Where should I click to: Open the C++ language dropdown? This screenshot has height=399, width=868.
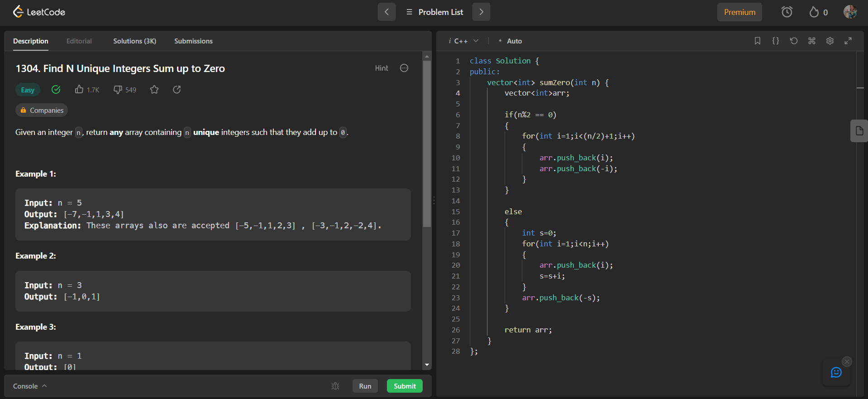pyautogui.click(x=463, y=41)
